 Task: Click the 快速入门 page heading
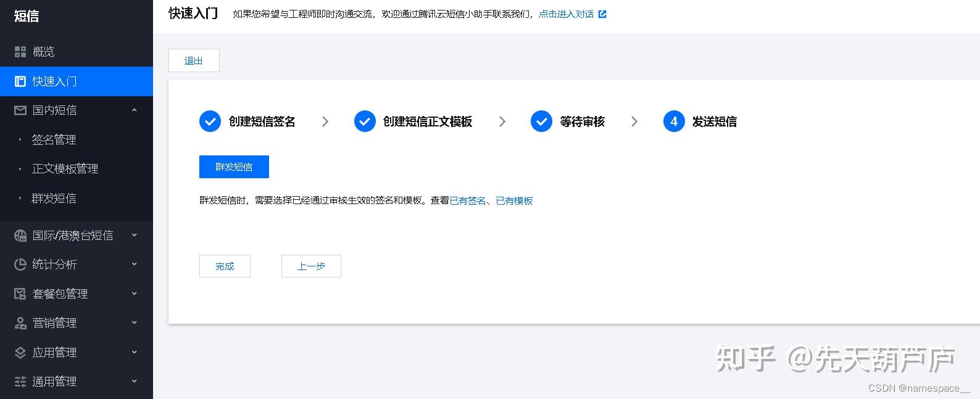point(193,14)
